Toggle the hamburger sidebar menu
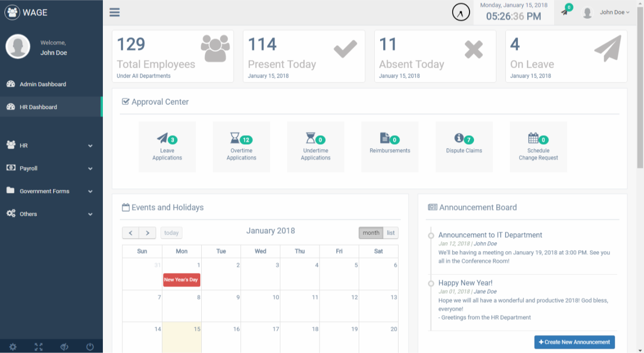The height and width of the screenshot is (353, 644). click(115, 12)
